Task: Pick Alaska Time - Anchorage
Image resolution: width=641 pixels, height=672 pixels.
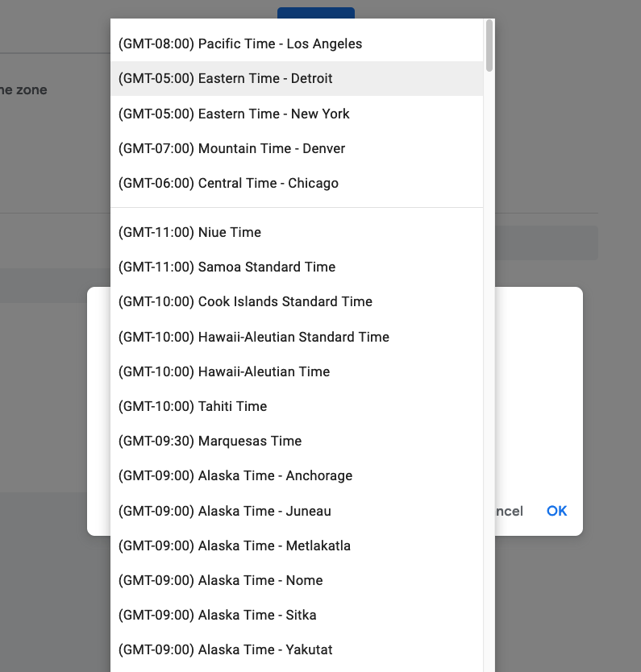Action: (x=235, y=475)
